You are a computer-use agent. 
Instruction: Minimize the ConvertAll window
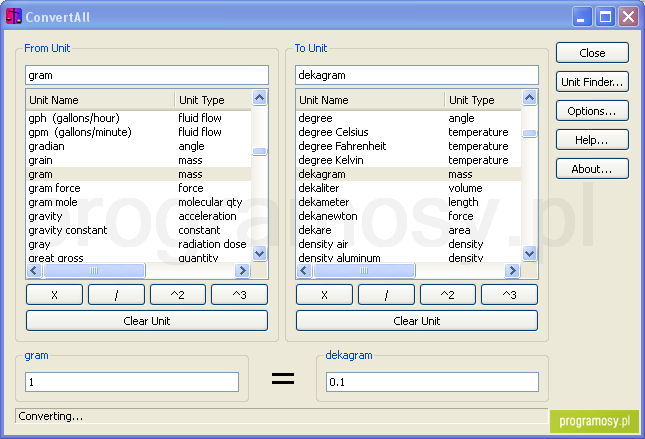pyautogui.click(x=582, y=17)
